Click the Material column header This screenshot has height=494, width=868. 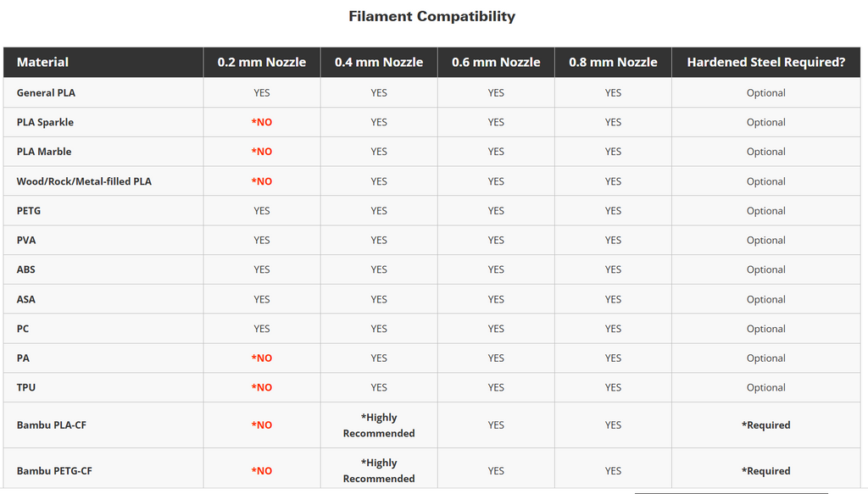43,62
